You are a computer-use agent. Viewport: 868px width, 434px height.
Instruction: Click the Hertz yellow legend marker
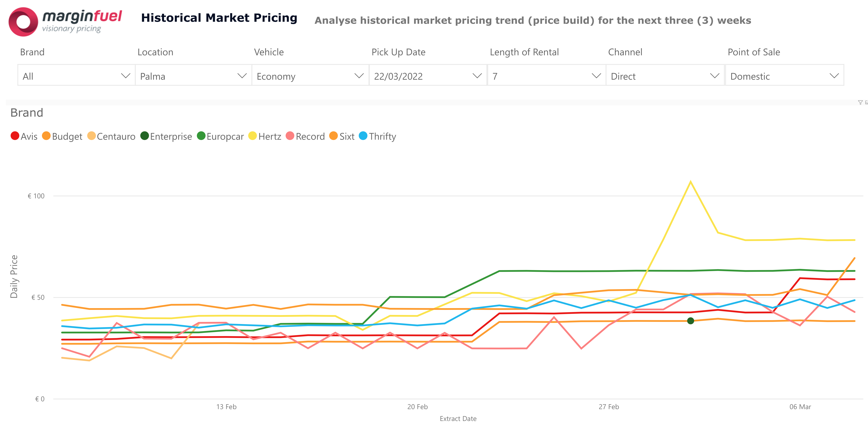pyautogui.click(x=252, y=136)
